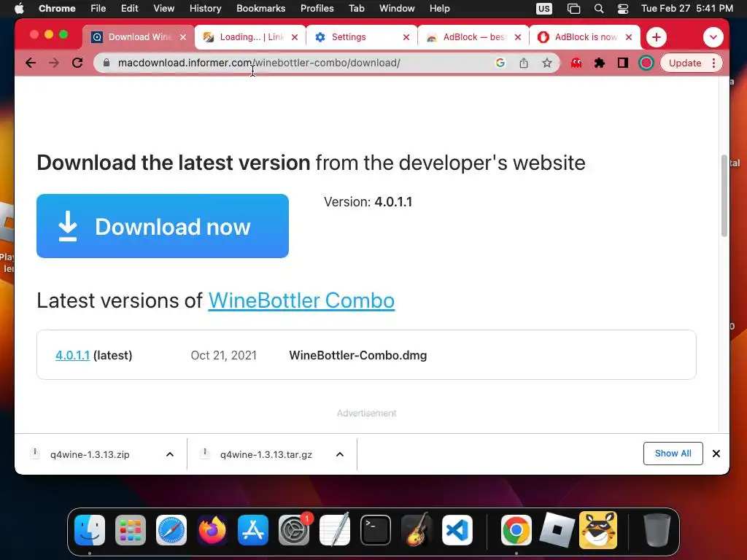Open the tiger mascot app in Dock
This screenshot has width=747, height=560.
pos(598,530)
